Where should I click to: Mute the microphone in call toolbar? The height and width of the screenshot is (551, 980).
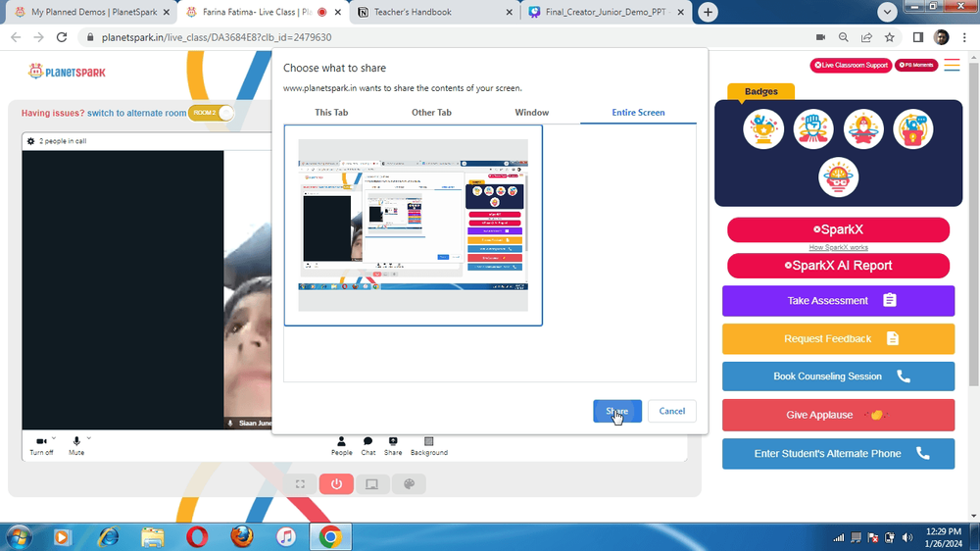coord(76,445)
